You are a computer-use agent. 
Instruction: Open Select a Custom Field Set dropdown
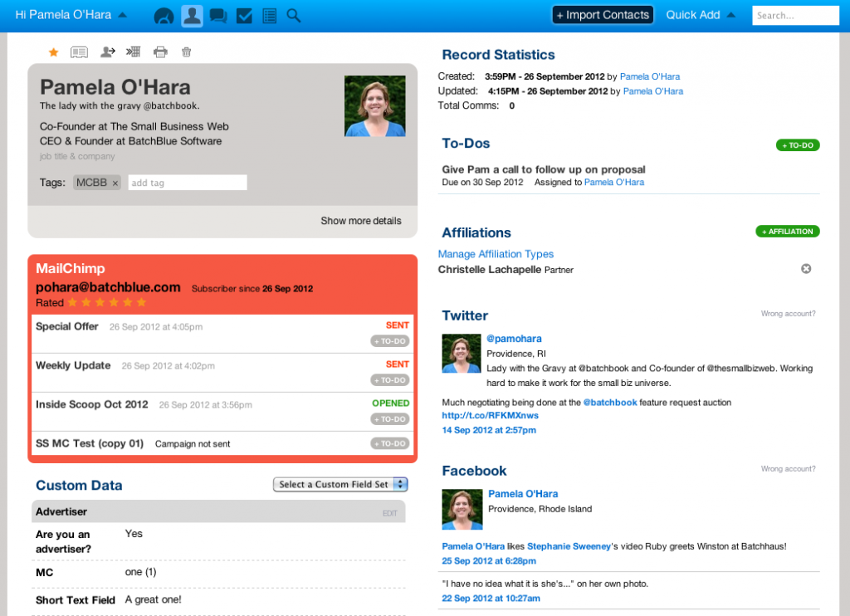[x=340, y=484]
